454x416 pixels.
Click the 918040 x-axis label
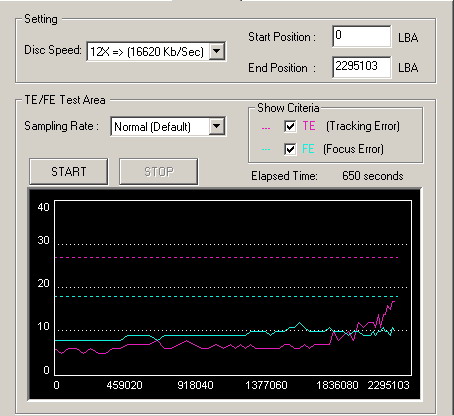click(195, 385)
